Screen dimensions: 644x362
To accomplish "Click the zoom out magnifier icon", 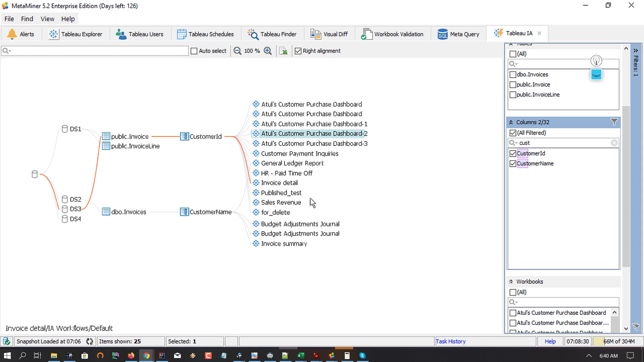I will click(x=237, y=51).
